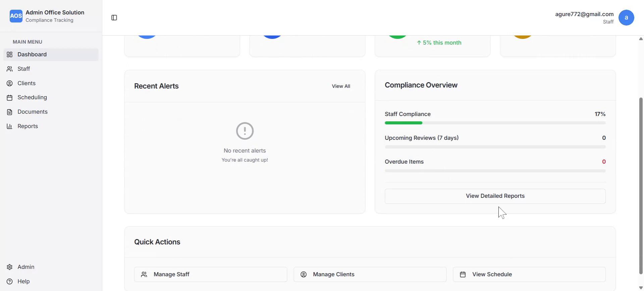This screenshot has width=644, height=291.
Task: Click the scrollbar down arrow
Action: [641, 288]
